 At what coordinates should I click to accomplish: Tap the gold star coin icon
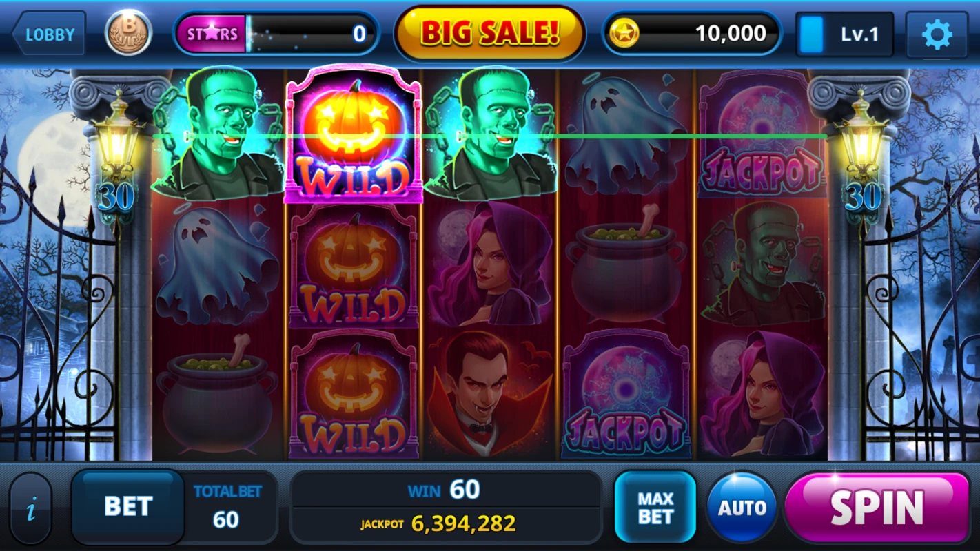[624, 33]
